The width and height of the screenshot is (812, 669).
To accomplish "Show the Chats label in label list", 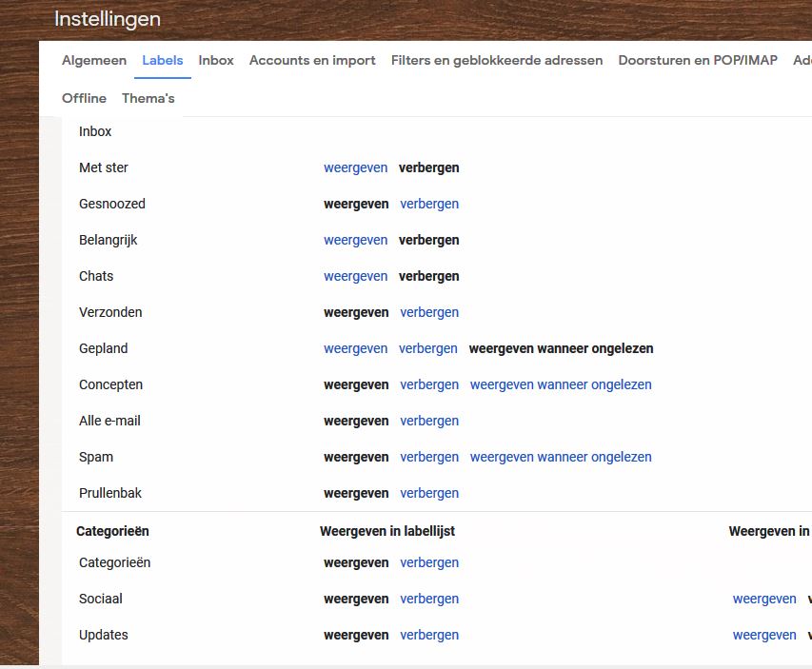I will pyautogui.click(x=355, y=276).
